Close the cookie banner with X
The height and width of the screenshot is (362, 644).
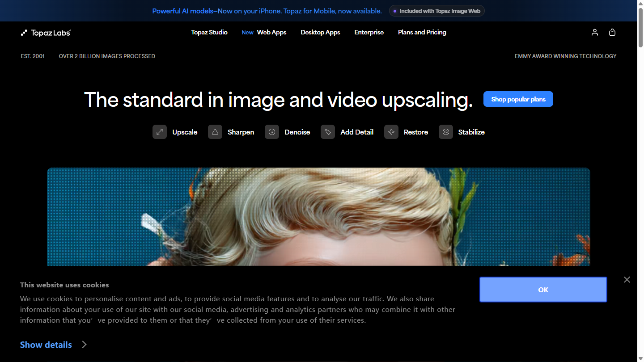[627, 279]
